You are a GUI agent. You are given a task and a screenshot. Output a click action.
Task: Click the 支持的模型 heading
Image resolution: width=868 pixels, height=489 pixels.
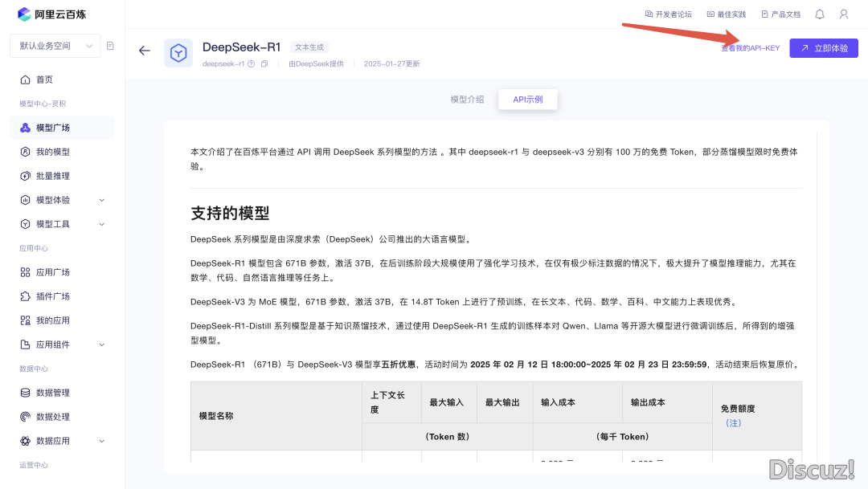click(x=231, y=214)
